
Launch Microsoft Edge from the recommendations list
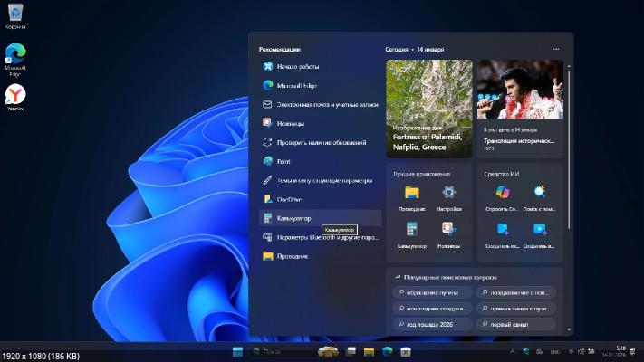click(x=297, y=85)
